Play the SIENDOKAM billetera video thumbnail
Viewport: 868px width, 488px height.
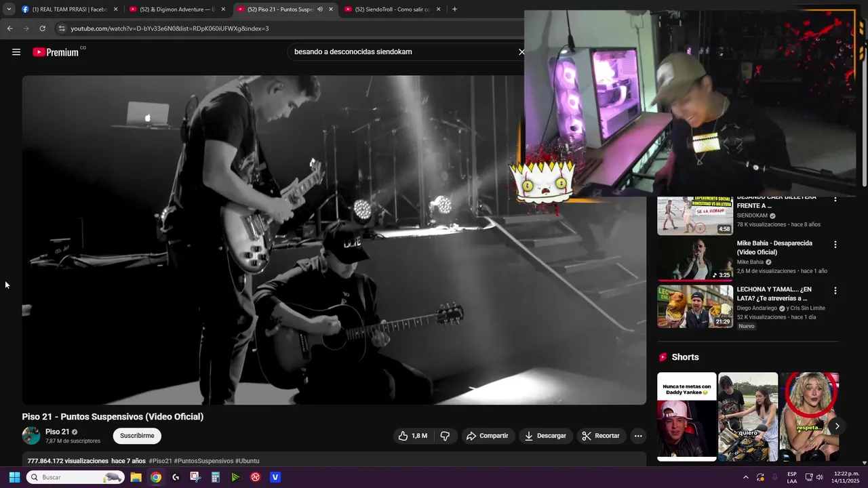click(695, 216)
